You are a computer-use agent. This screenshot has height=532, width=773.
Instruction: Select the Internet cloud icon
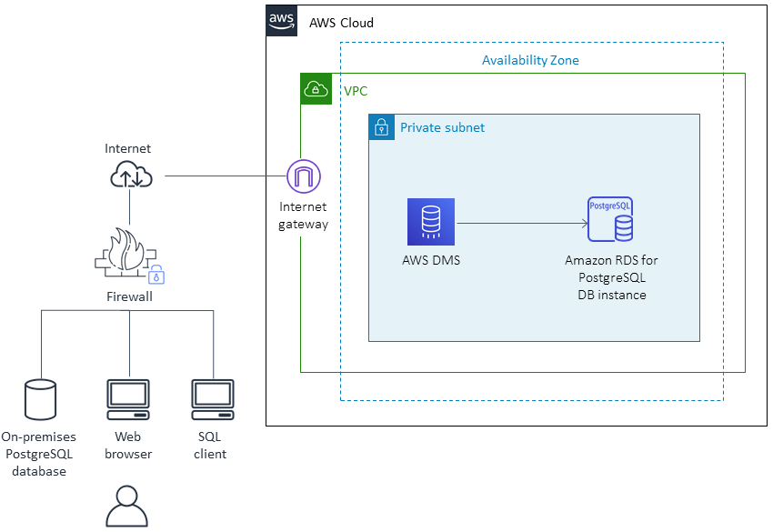131,176
